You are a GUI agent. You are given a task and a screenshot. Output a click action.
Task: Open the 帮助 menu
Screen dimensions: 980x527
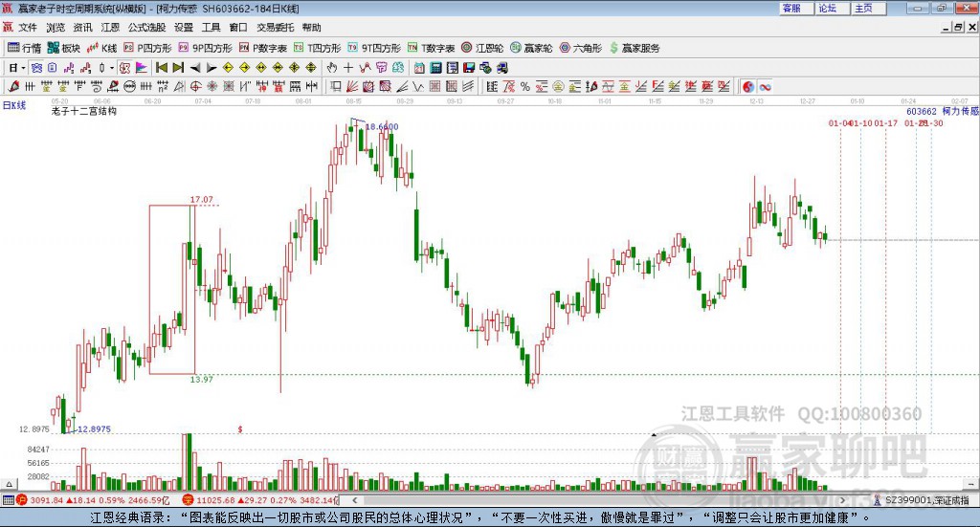click(x=311, y=28)
